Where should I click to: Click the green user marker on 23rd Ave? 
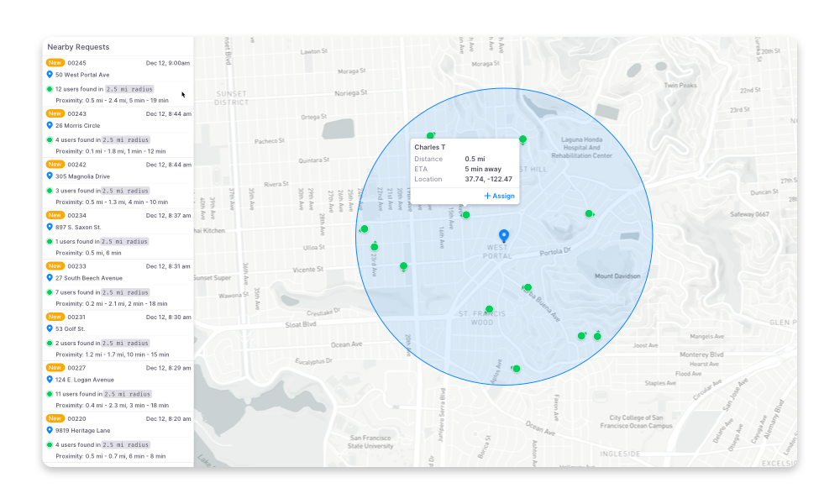(375, 246)
